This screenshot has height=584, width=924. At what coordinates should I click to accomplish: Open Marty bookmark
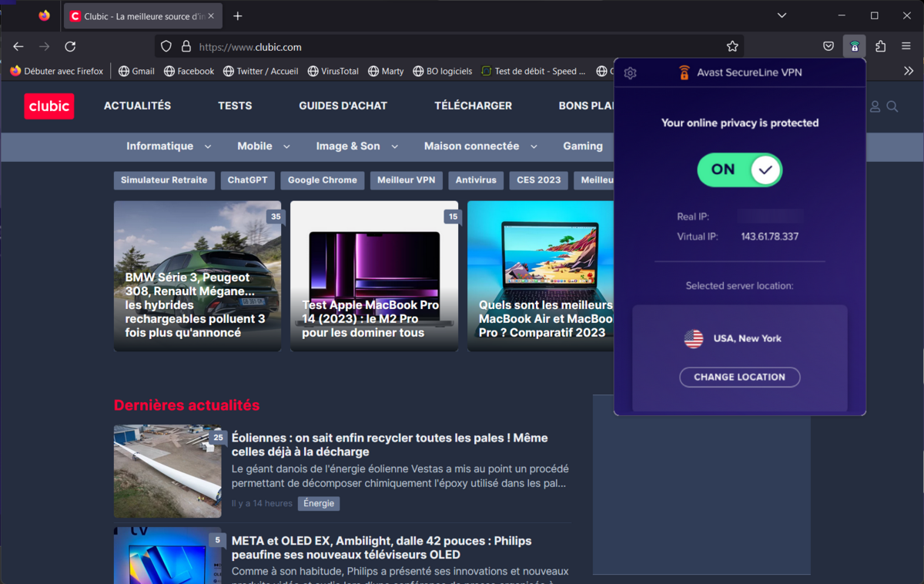[386, 71]
